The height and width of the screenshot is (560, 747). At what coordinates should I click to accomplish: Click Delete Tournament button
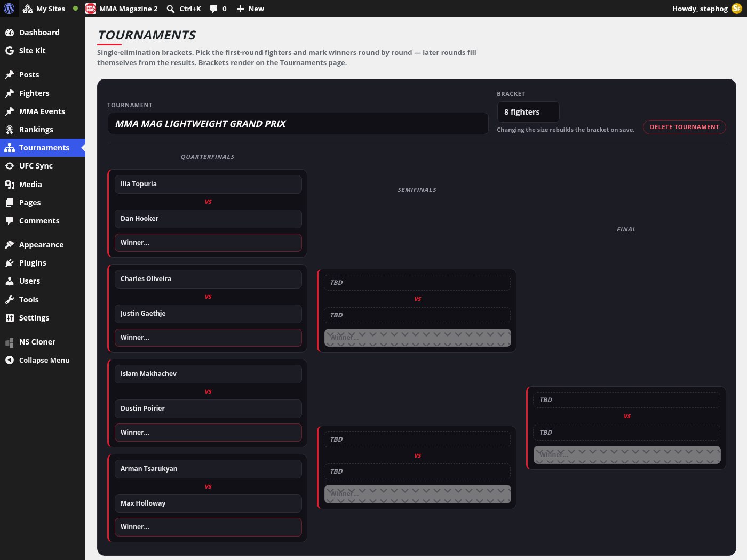[x=685, y=127]
